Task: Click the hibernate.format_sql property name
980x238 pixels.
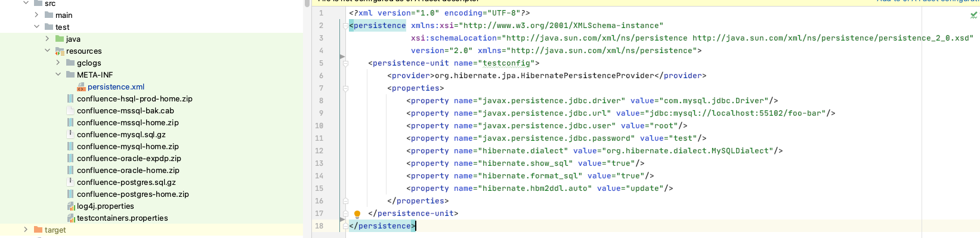Action: pyautogui.click(x=530, y=176)
